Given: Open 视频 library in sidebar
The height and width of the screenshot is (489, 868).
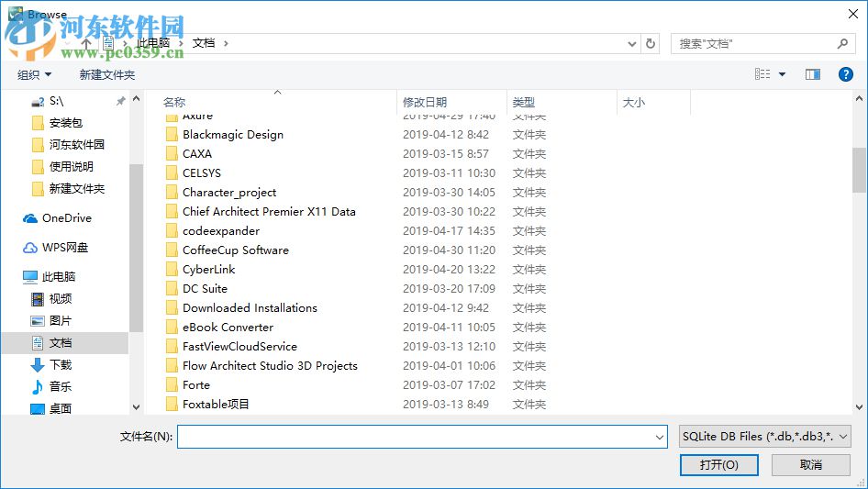Looking at the screenshot, I should [61, 299].
